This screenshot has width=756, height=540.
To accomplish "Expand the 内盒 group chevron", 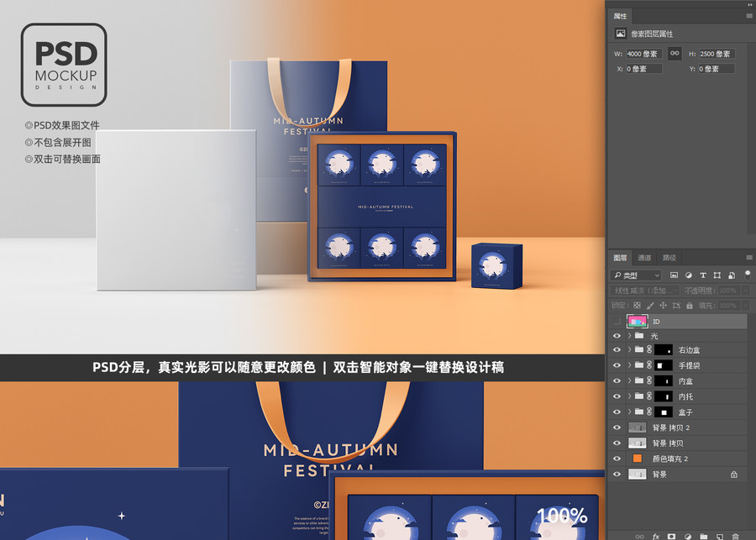I will (629, 381).
